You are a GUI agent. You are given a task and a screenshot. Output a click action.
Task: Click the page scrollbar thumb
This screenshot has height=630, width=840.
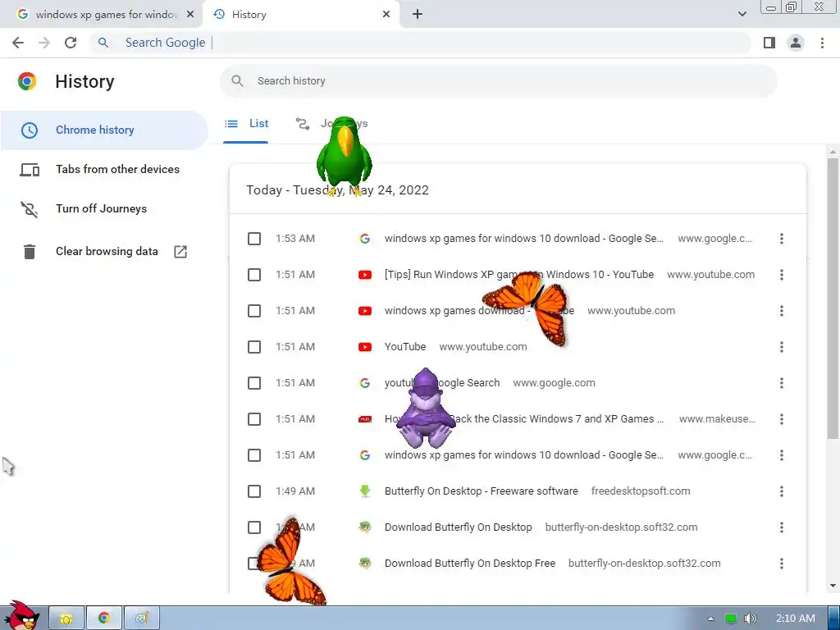[833, 297]
